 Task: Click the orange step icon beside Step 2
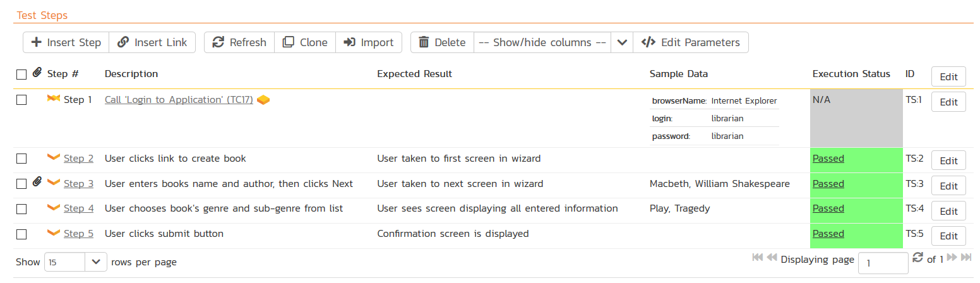[54, 158]
